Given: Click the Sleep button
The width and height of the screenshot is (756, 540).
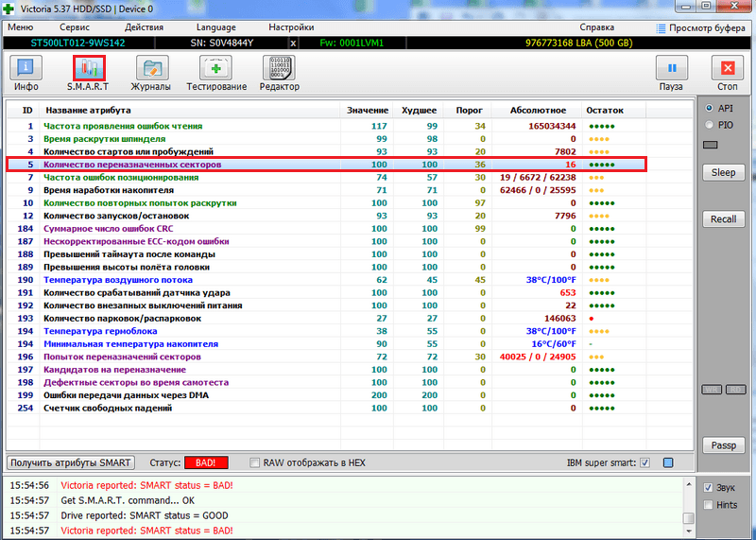Looking at the screenshot, I should pos(723,172).
